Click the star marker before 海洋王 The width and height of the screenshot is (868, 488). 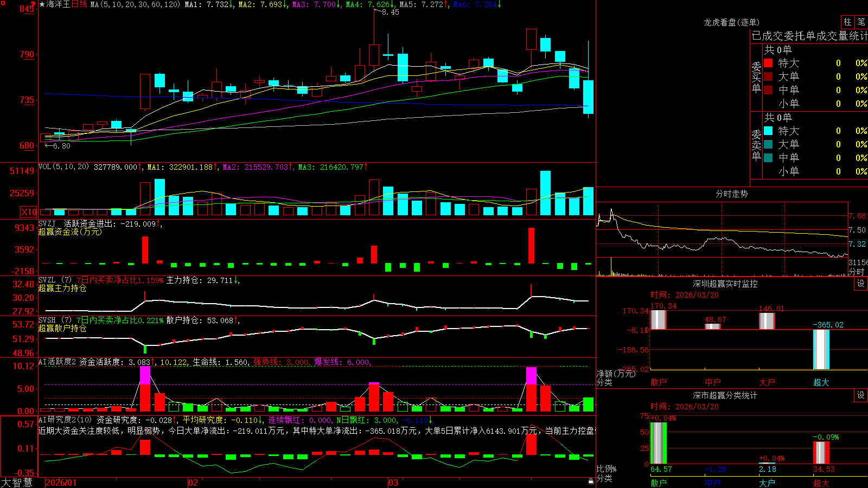(x=42, y=4)
